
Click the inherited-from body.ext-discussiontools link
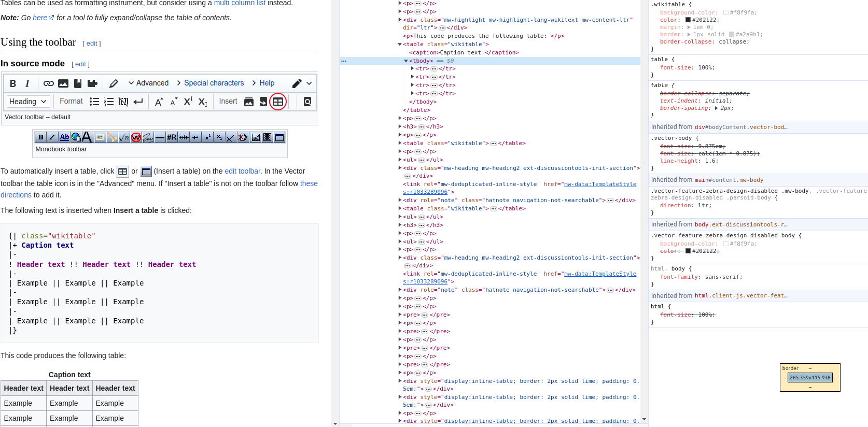pos(741,224)
